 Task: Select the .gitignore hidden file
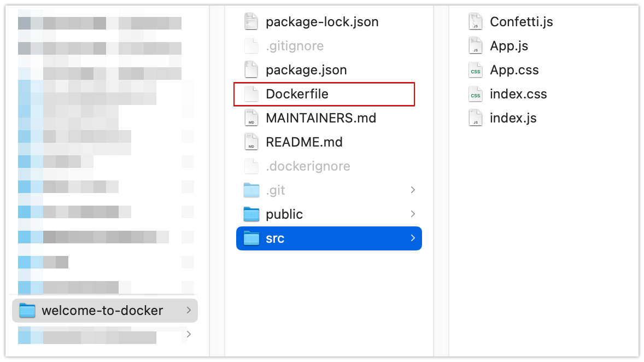tap(294, 46)
